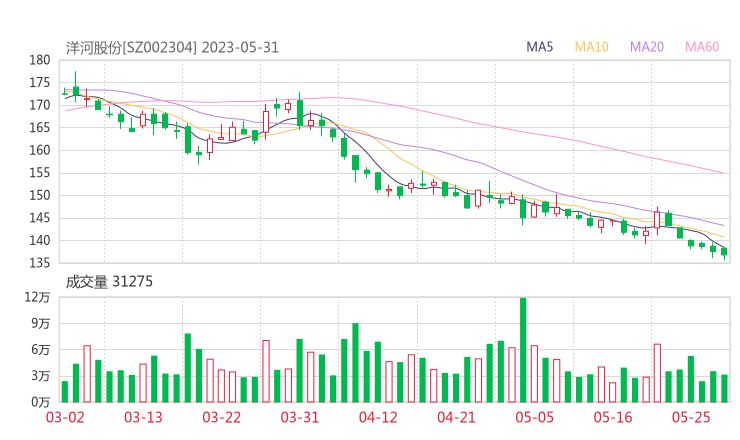740x440 pixels.
Task: Click the 9万 volume axis label
Action: [x=41, y=323]
